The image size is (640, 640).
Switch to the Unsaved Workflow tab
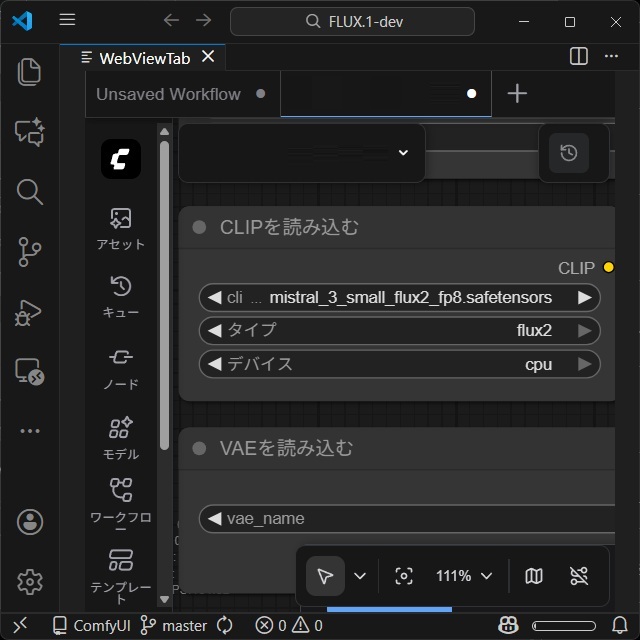tap(168, 94)
